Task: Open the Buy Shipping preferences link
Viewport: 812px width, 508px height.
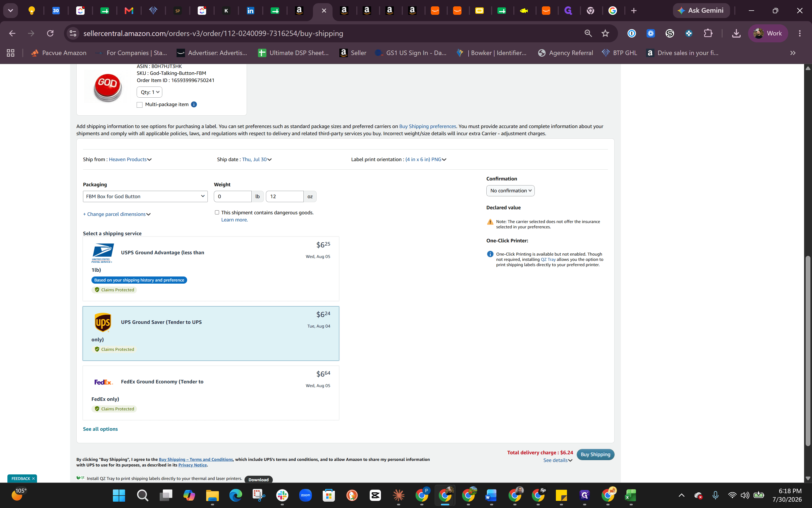Action: coord(427,126)
